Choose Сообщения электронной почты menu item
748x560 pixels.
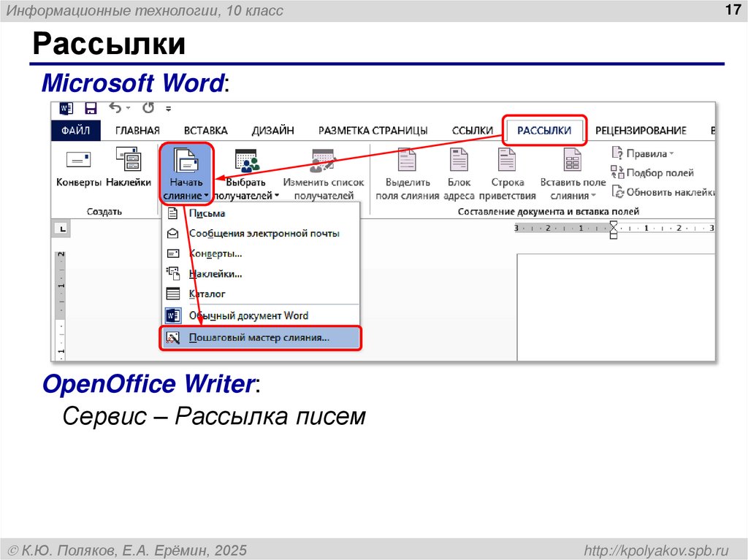[x=261, y=233]
